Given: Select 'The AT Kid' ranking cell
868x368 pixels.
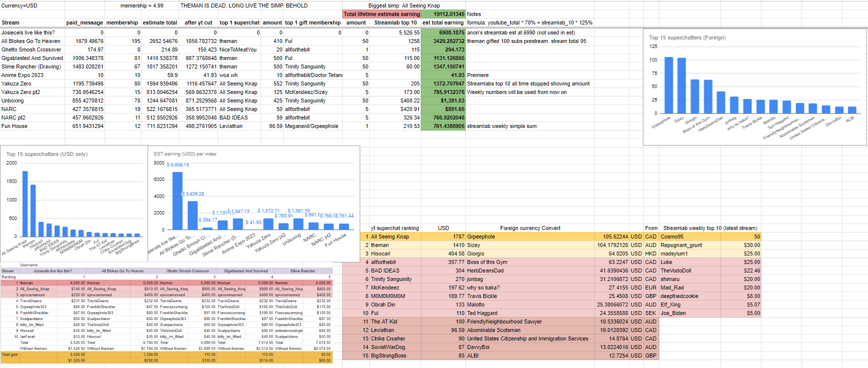Looking at the screenshot, I should 384,321.
